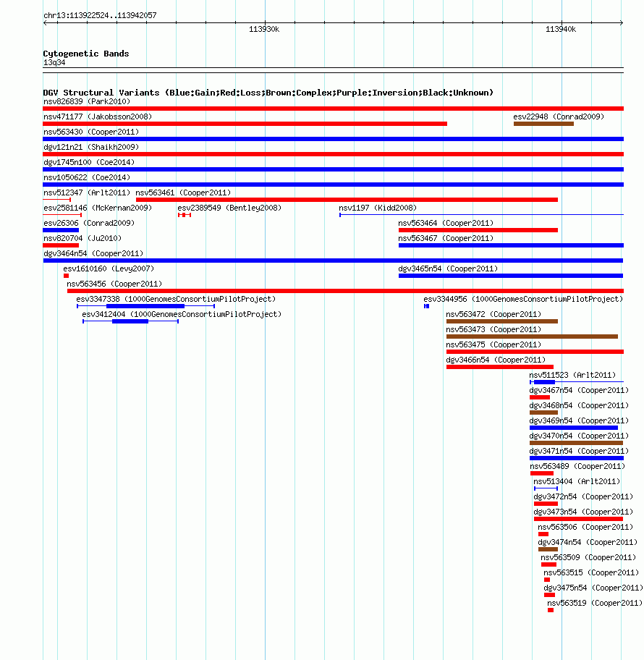The width and height of the screenshot is (644, 660).
Task: Click the dgv121n21 (Shaikh2009) label
Action: [91, 147]
